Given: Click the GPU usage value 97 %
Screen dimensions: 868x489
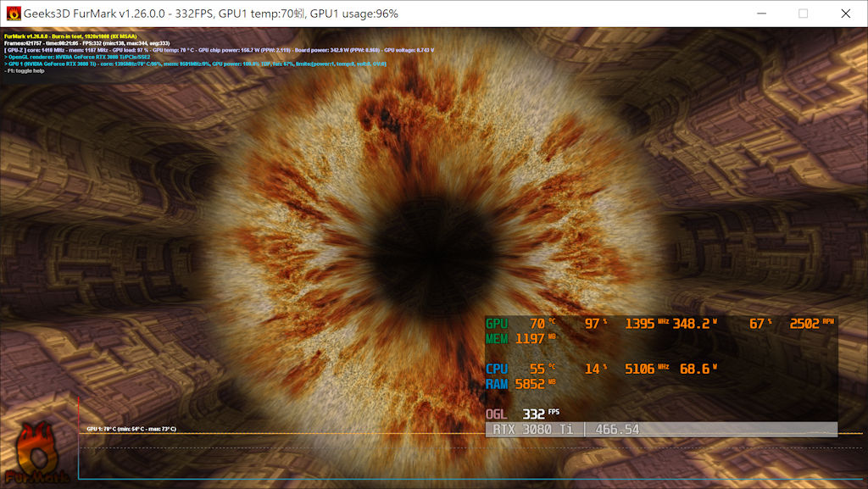Looking at the screenshot, I should point(596,324).
